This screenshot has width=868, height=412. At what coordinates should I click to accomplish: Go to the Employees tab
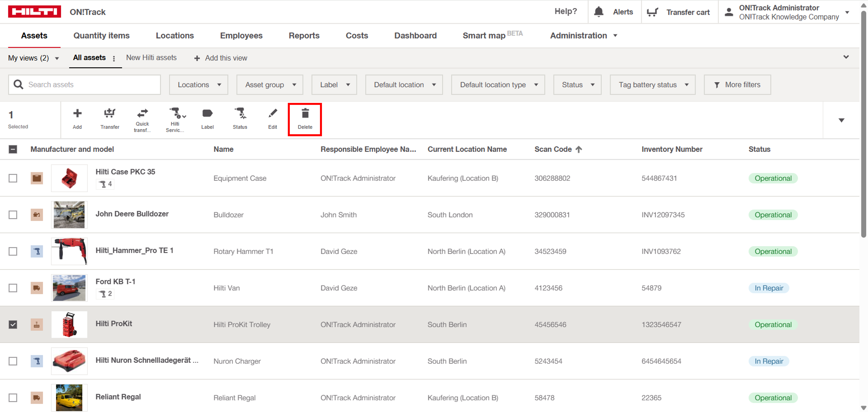241,36
